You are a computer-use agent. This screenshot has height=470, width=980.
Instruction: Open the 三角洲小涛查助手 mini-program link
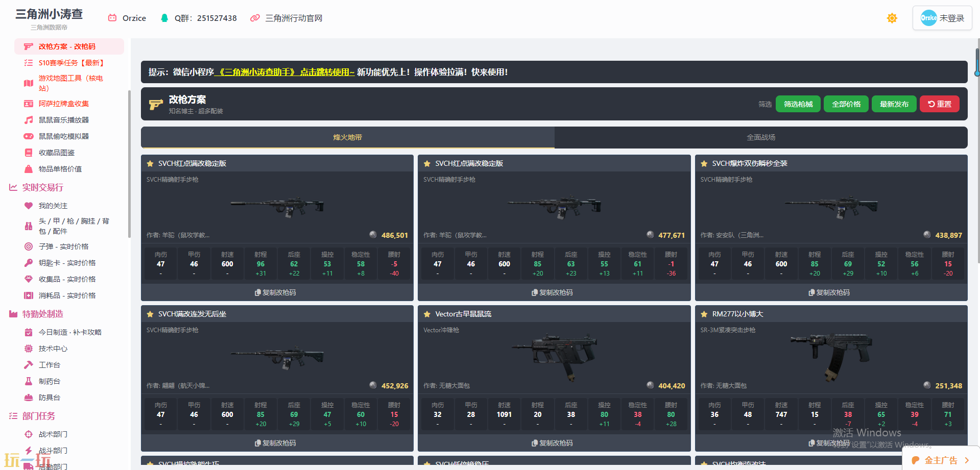[x=284, y=72]
